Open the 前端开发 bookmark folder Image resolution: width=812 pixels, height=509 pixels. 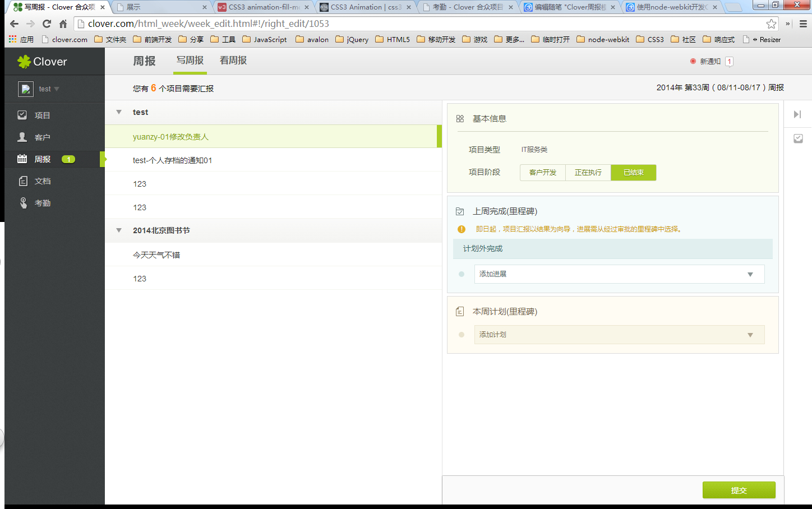(153, 39)
